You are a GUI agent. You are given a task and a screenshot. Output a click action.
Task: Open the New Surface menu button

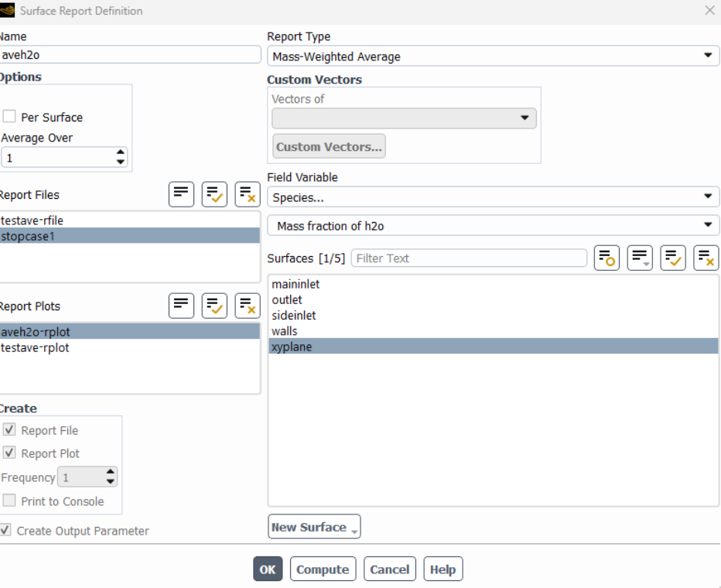pyautogui.click(x=314, y=527)
